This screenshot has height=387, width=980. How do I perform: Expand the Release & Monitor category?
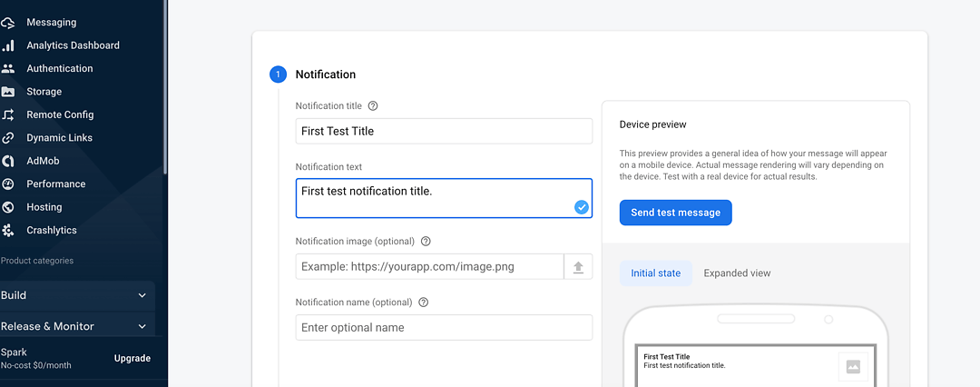[75, 326]
